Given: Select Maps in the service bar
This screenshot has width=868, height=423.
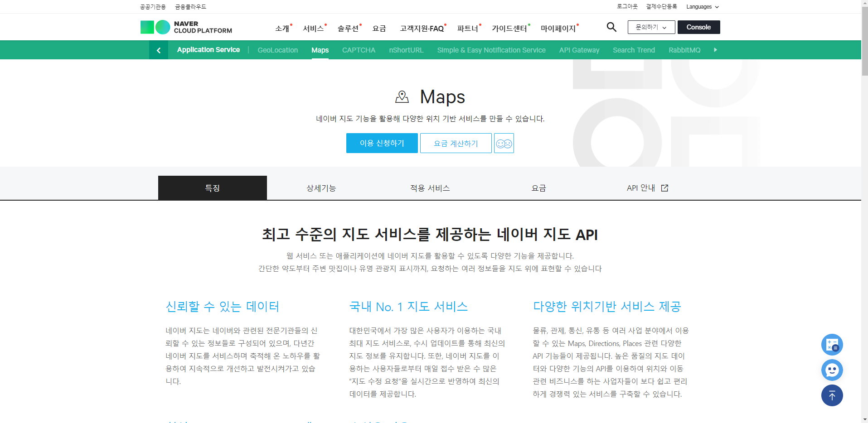Looking at the screenshot, I should pyautogui.click(x=320, y=50).
